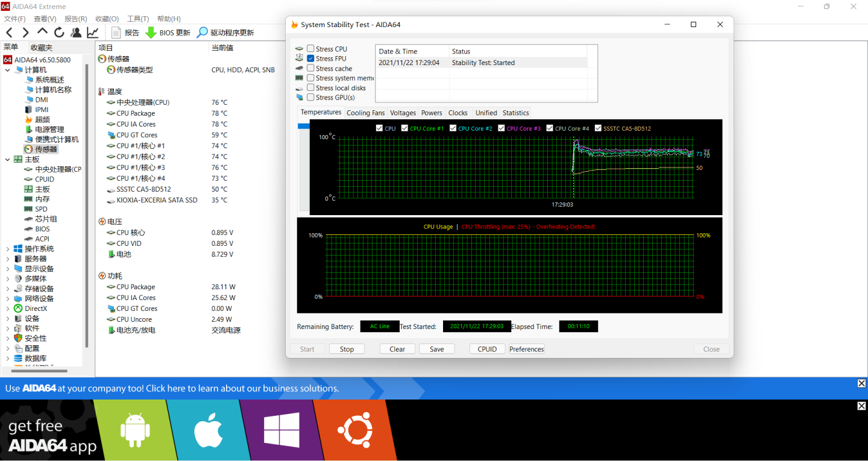Click the Save button

click(x=437, y=349)
